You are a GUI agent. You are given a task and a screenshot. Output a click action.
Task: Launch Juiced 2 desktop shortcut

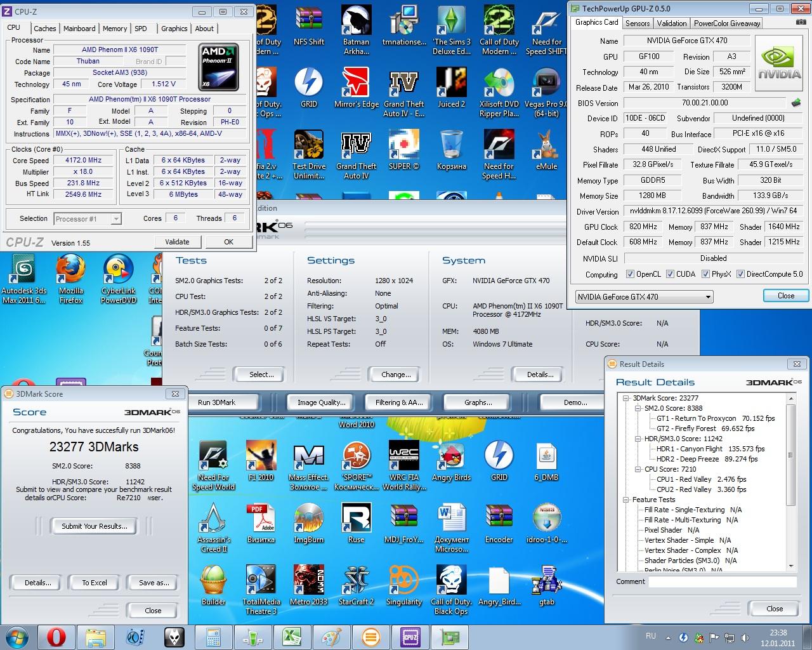pyautogui.click(x=452, y=89)
